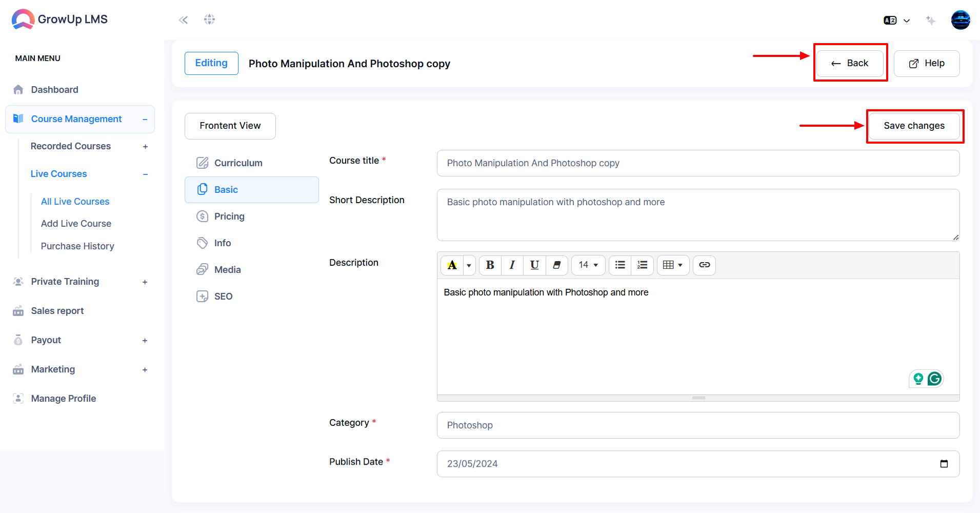Screen dimensions: 980x513
Task: Open the font size 14 dropdown
Action: 588,265
